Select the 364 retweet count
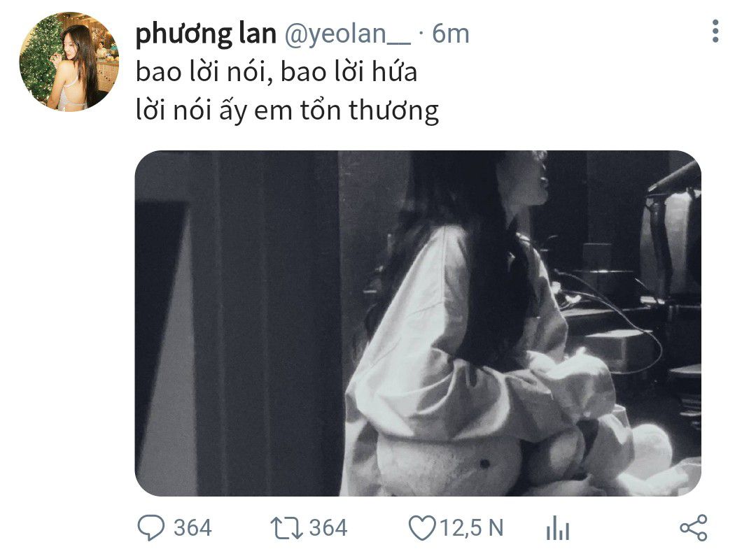This screenshot has height=556, width=756. (328, 528)
